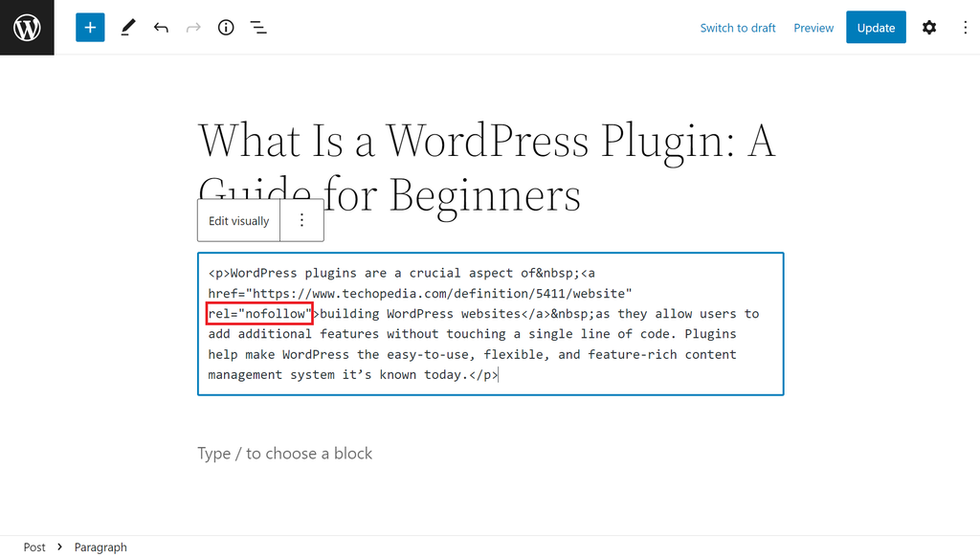This screenshot has width=980, height=557.
Task: Select Post in the bottom breadcrumb
Action: coord(34,546)
